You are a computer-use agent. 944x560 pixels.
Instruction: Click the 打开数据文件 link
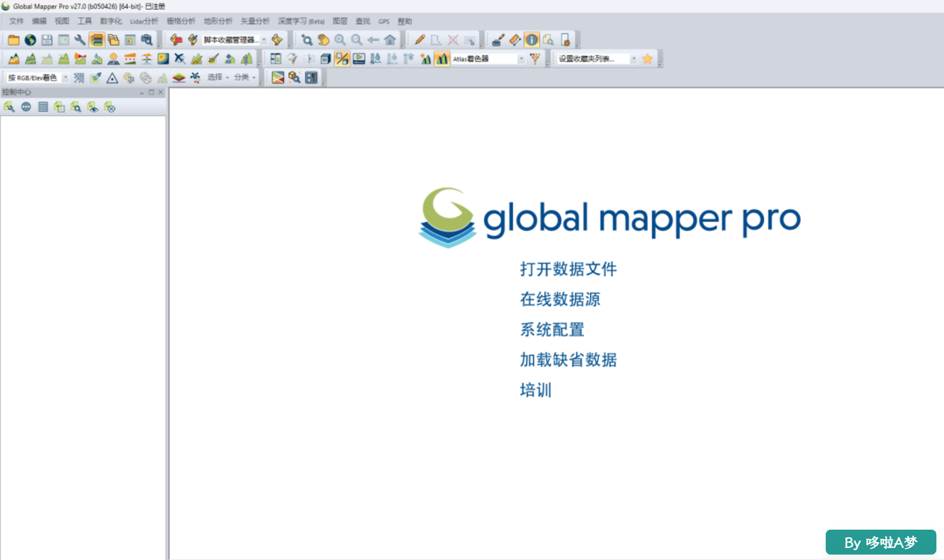(569, 269)
